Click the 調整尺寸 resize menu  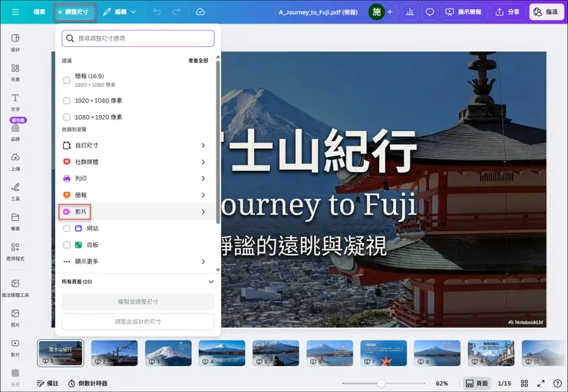(x=75, y=12)
